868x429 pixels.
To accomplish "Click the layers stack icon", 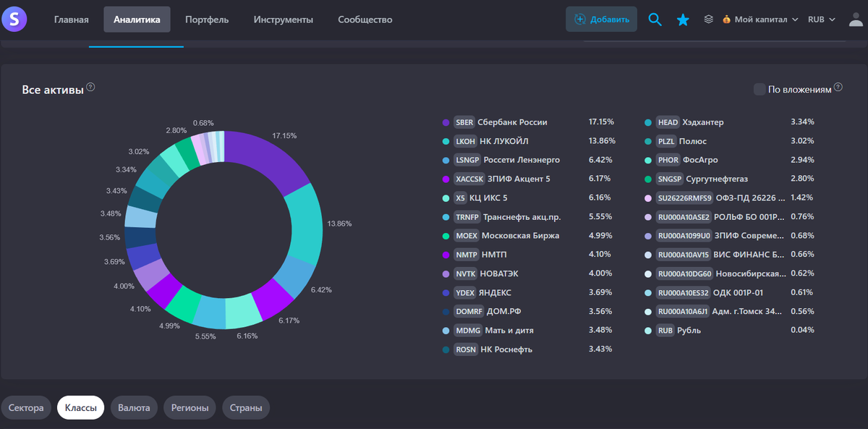I will [709, 20].
